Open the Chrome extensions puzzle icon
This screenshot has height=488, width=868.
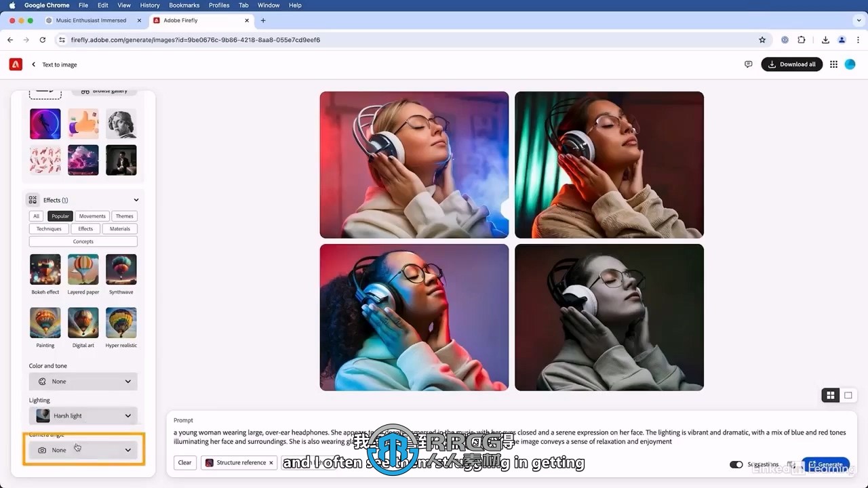[802, 40]
